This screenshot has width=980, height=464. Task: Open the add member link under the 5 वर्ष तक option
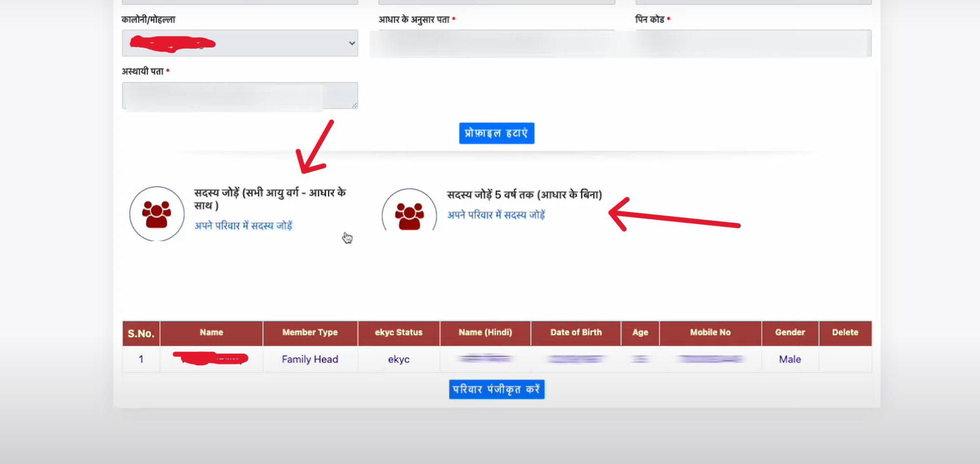pos(496,215)
